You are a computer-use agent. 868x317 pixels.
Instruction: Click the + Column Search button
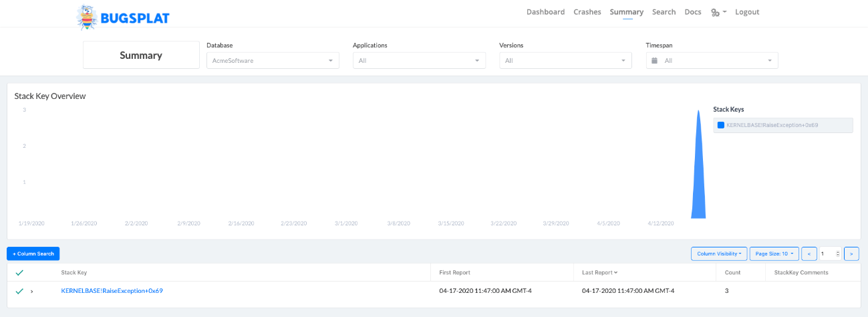pyautogui.click(x=33, y=253)
